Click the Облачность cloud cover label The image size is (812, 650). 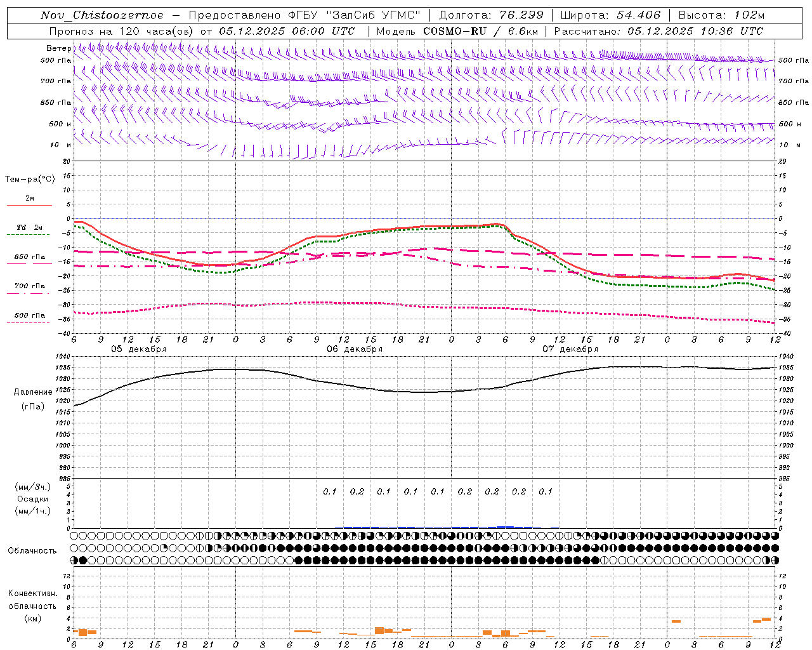click(32, 551)
